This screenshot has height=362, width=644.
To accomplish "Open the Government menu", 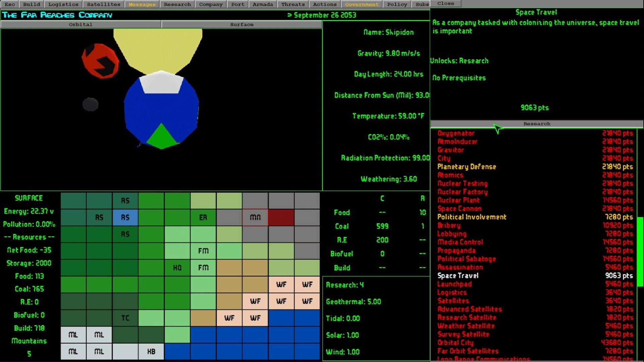I will [x=362, y=4].
